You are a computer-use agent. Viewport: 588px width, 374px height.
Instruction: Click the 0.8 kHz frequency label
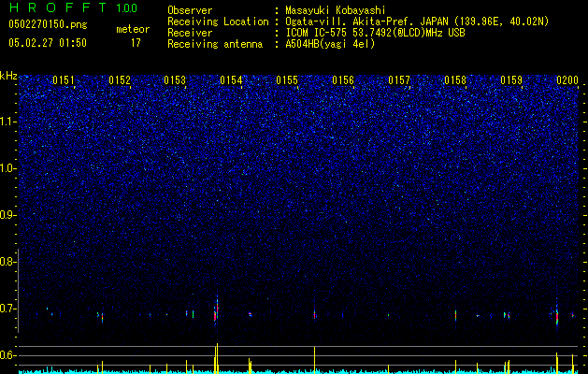point(7,262)
